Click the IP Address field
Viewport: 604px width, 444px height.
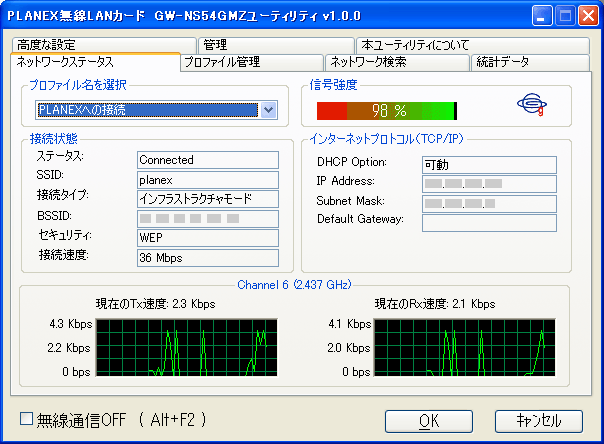[x=489, y=184]
